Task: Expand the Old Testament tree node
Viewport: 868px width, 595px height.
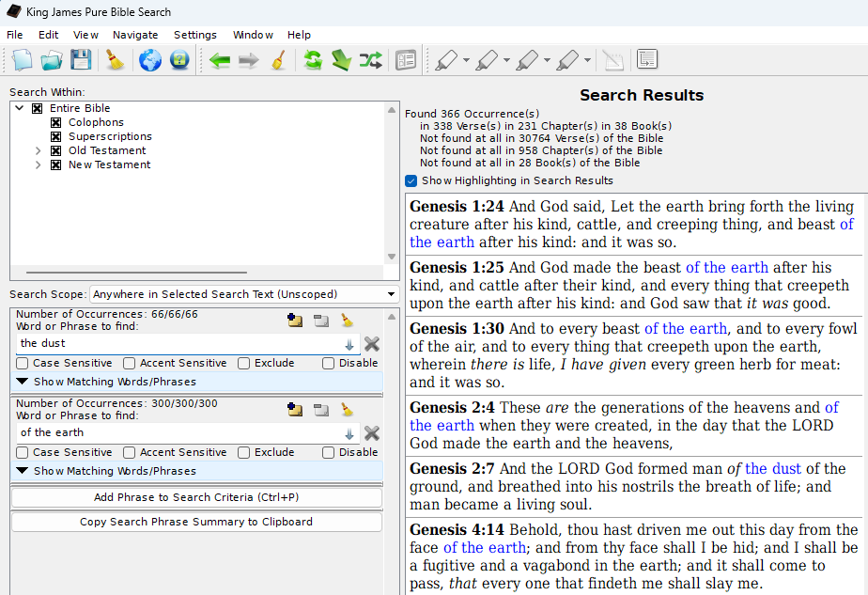Action: (x=39, y=150)
